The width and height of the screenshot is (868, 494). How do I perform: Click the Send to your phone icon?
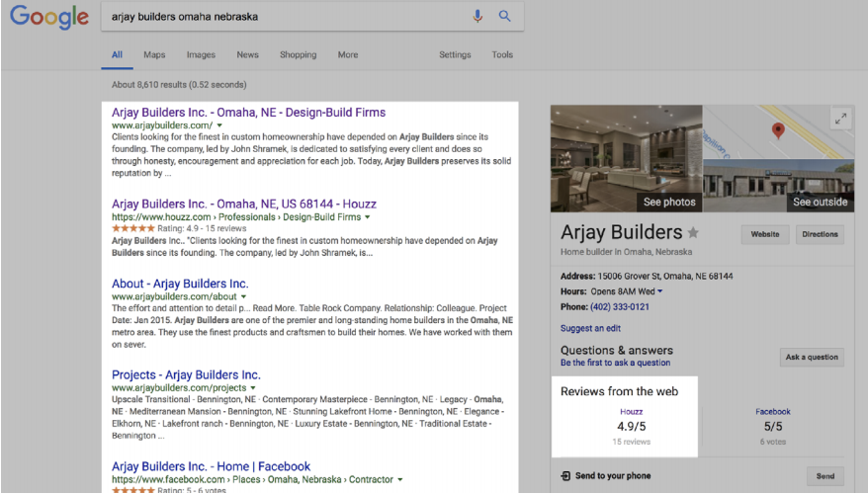pyautogui.click(x=565, y=476)
